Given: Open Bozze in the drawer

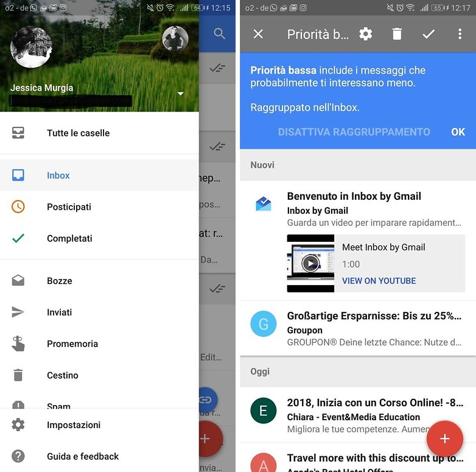Looking at the screenshot, I should point(99,280).
